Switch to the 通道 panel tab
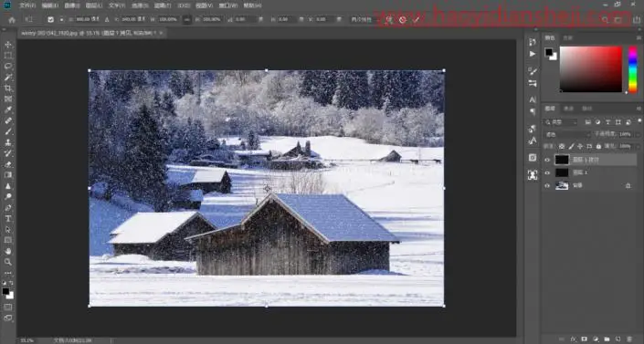 pos(568,109)
